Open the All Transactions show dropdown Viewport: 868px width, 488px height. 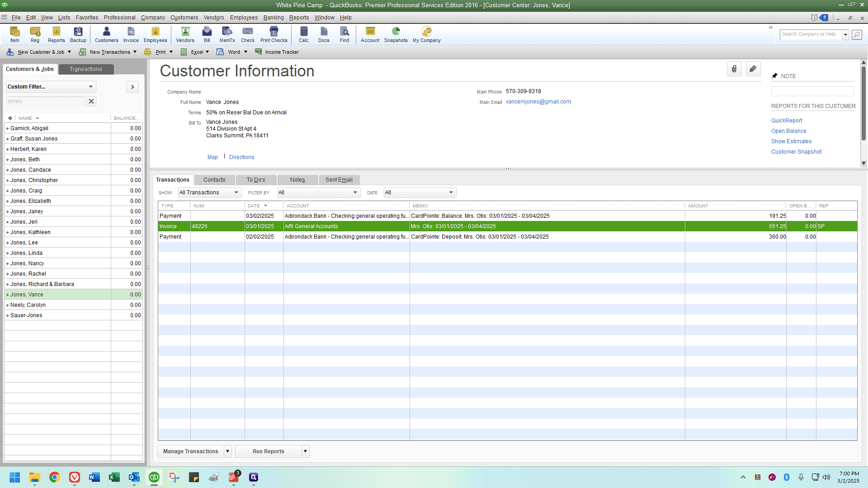click(210, 192)
